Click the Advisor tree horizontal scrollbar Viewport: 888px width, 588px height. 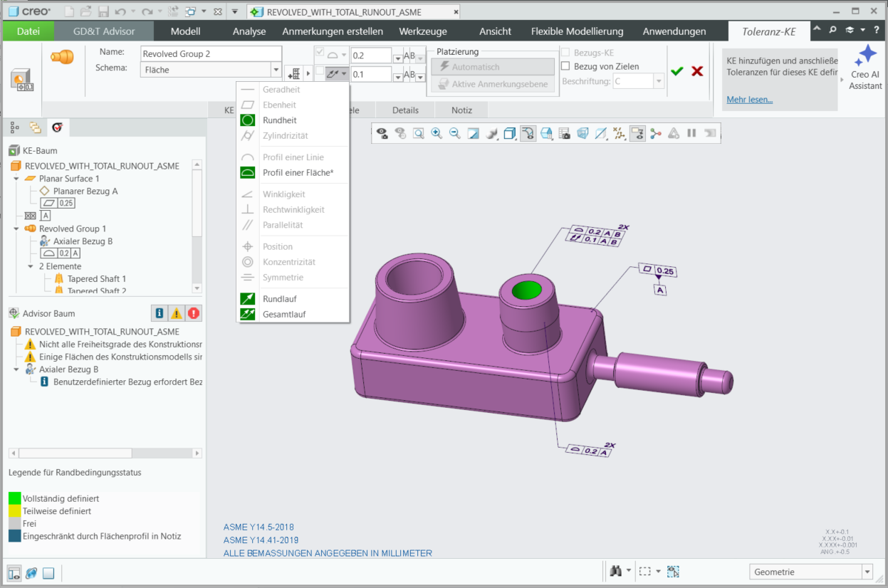[75, 453]
